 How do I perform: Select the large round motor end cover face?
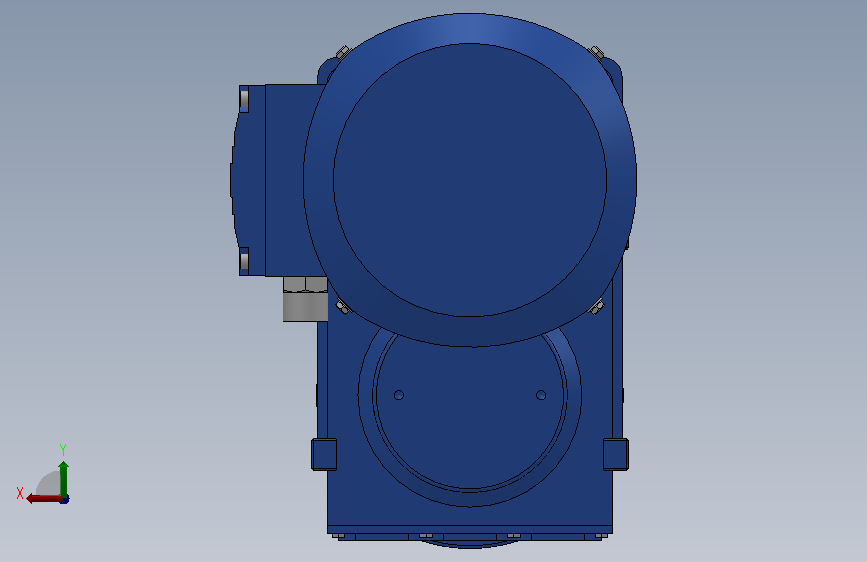coord(470,180)
